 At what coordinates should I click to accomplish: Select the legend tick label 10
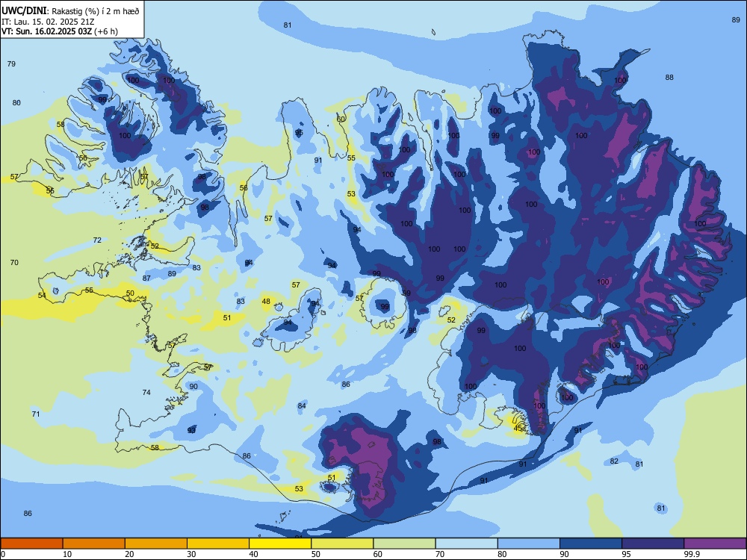pyautogui.click(x=67, y=554)
